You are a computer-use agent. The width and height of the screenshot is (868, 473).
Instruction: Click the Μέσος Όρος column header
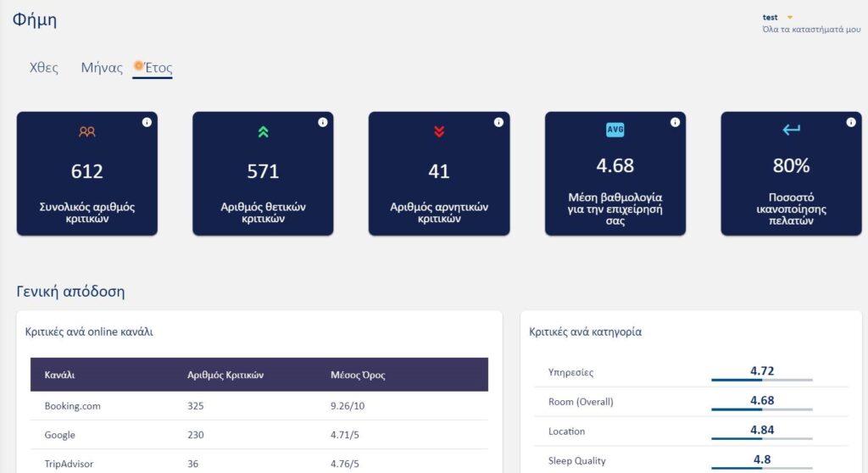[358, 375]
